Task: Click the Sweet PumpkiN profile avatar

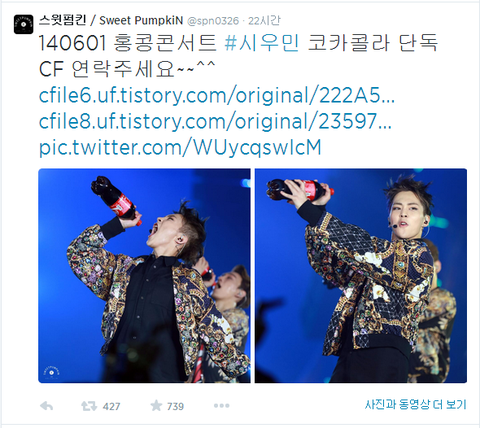Action: pos(23,24)
